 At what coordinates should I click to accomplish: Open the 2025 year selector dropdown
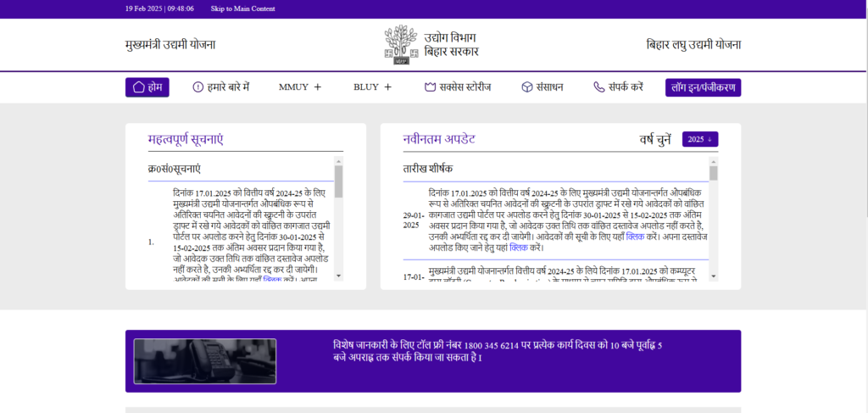(700, 140)
